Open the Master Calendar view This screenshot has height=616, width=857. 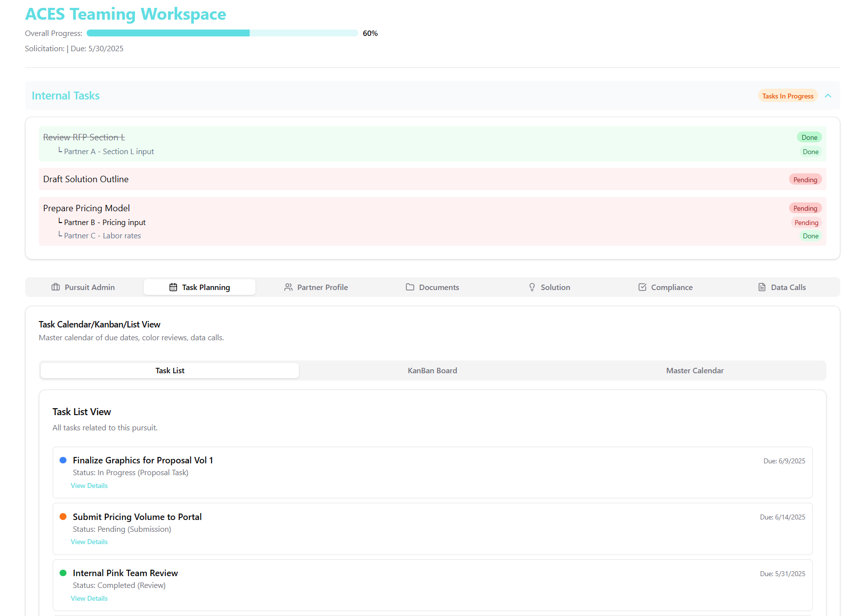(x=695, y=371)
